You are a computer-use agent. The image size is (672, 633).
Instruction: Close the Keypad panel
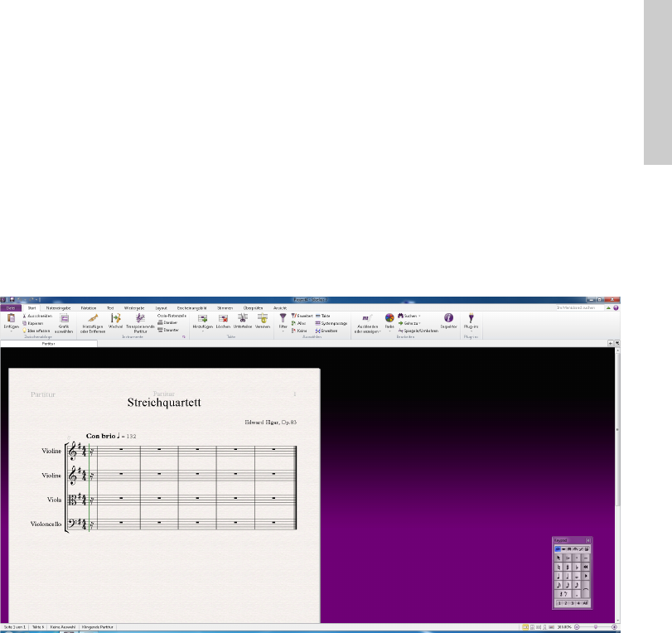(x=588, y=540)
